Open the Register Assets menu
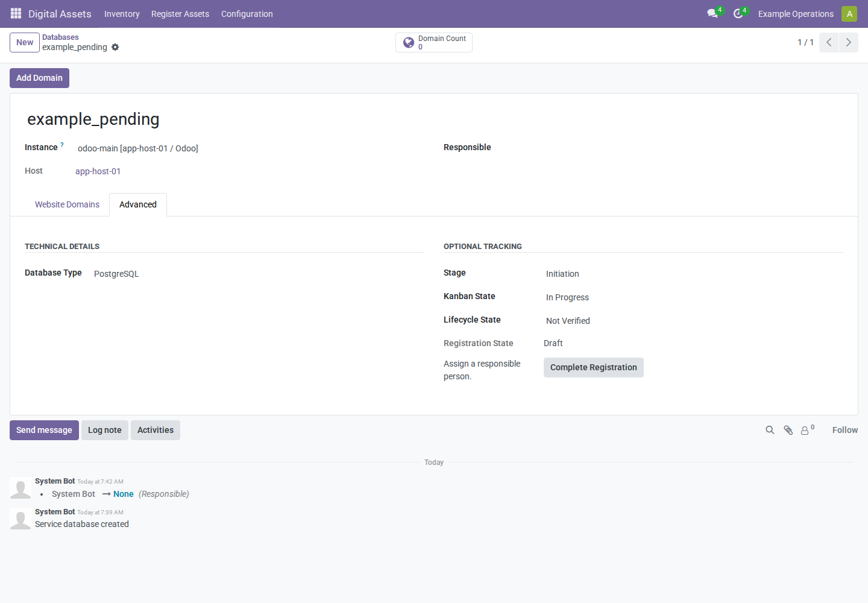The height and width of the screenshot is (603, 868). click(x=180, y=14)
